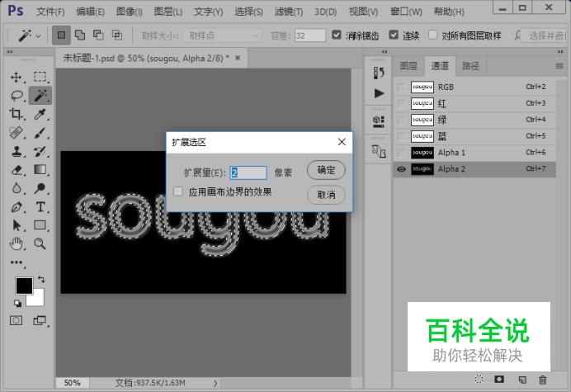Select the Crop tool

click(x=16, y=114)
